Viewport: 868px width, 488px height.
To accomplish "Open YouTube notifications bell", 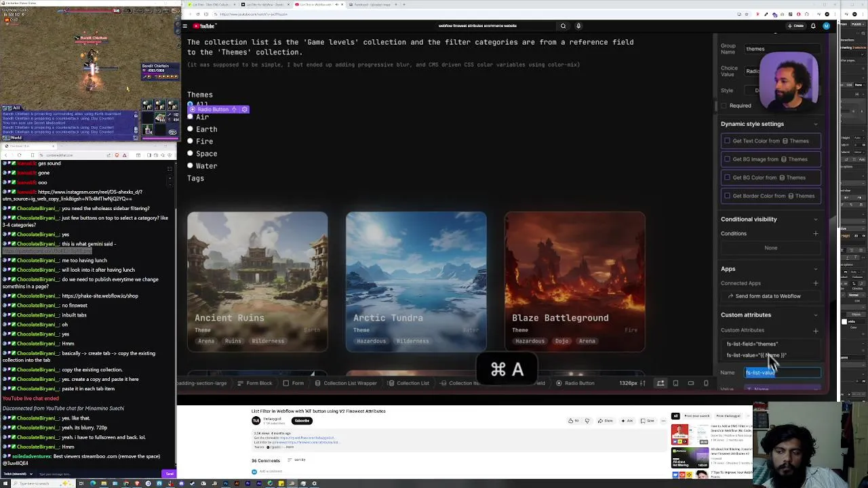I will point(813,26).
